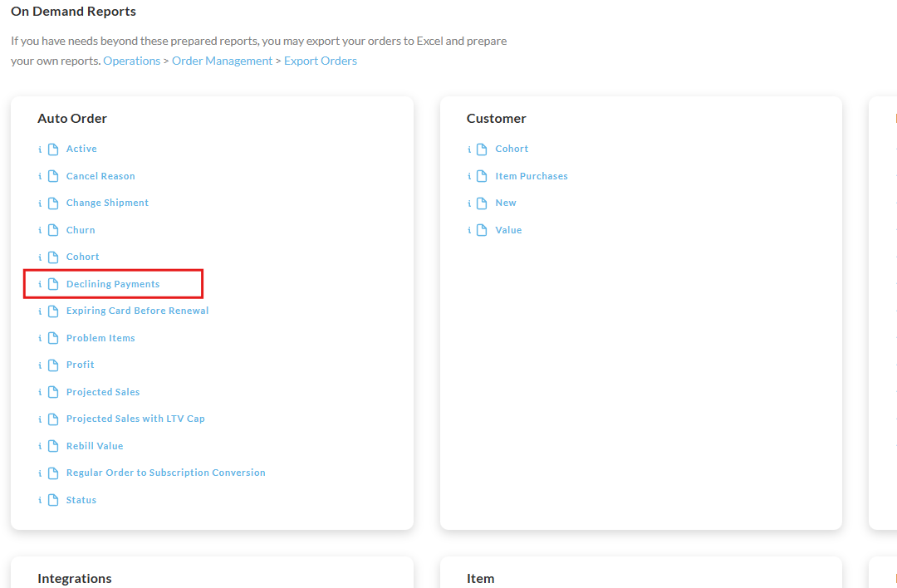Open the Rebill Value report
The image size is (897, 588).
(x=95, y=446)
